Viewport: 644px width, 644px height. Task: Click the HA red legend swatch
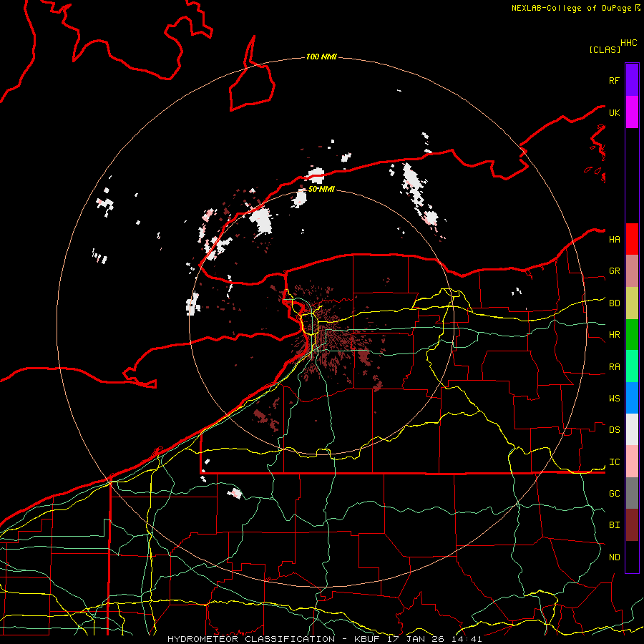pos(632,239)
